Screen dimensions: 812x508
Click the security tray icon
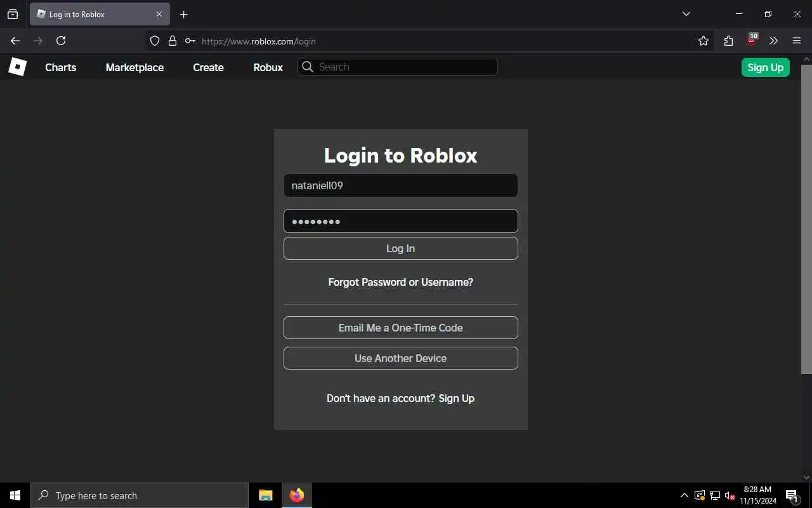(700, 495)
